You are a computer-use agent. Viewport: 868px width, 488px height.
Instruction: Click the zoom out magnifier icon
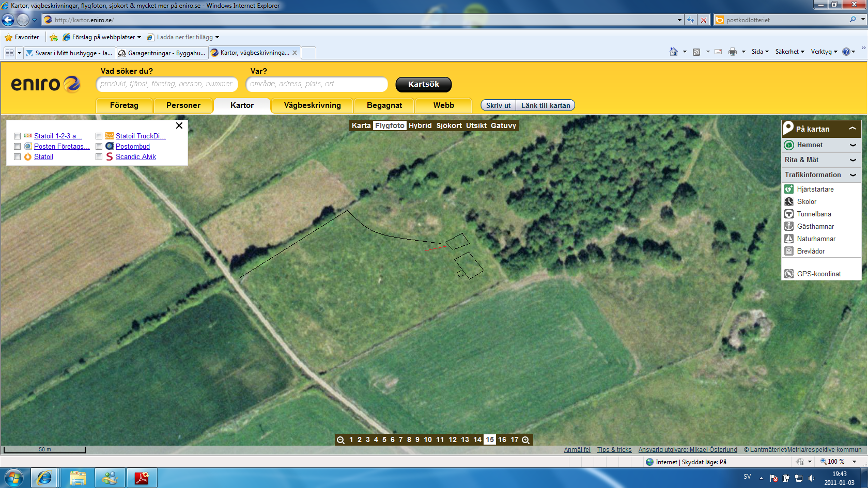pos(340,440)
